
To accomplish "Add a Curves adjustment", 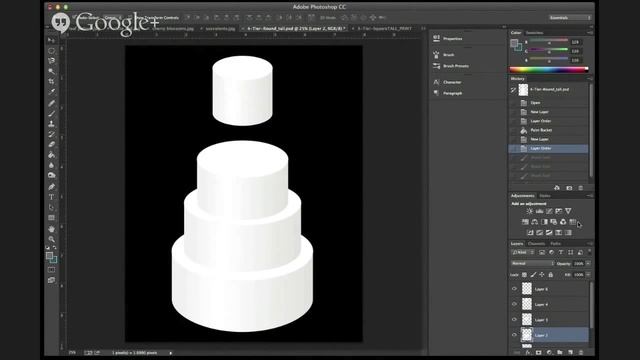I will (x=549, y=211).
